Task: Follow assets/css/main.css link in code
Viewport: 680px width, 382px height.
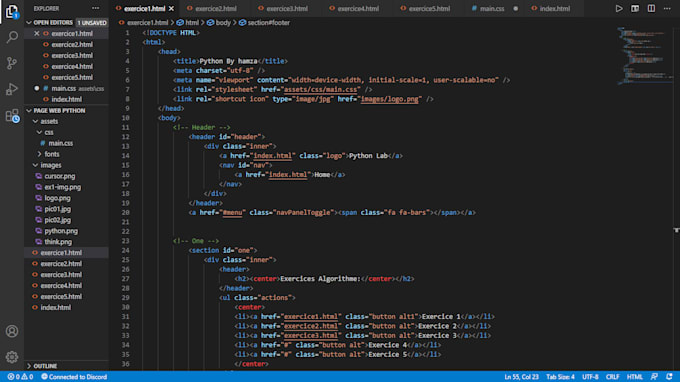Action: [321, 90]
